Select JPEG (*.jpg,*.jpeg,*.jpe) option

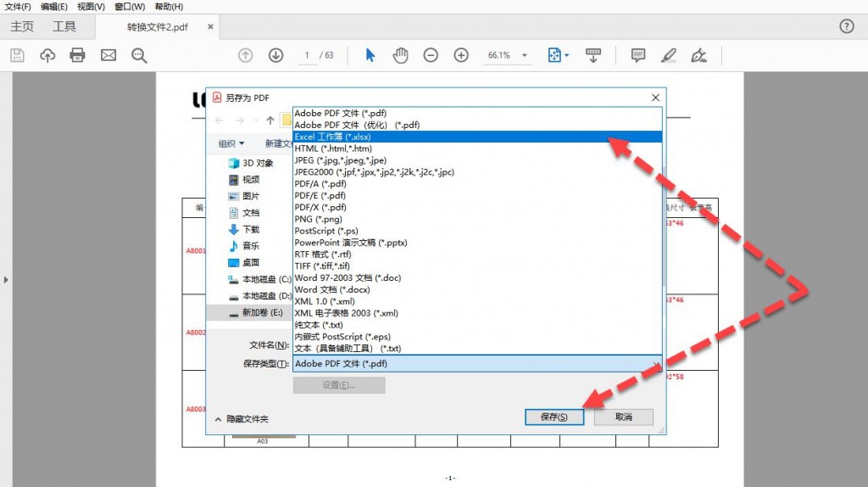[x=477, y=160]
